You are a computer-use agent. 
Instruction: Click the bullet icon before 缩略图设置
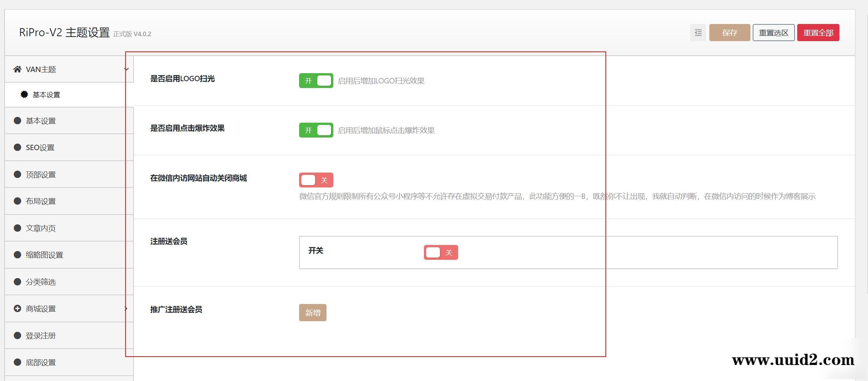coord(17,255)
